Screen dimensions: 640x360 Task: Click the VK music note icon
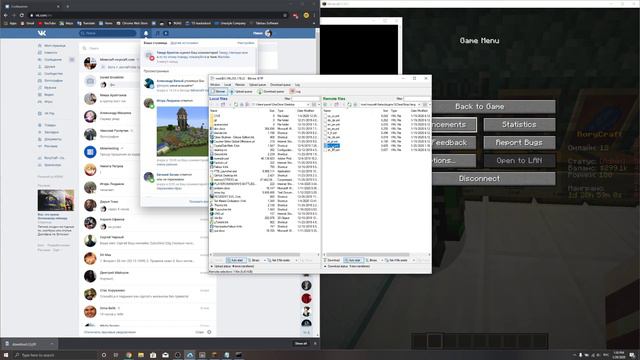(x=158, y=33)
